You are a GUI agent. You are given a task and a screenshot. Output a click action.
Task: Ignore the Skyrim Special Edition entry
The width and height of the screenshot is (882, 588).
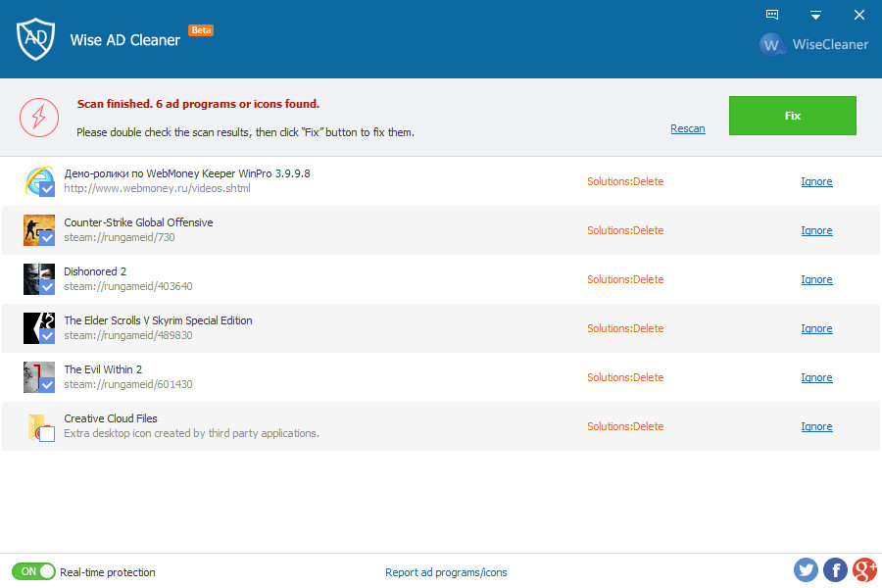click(x=816, y=328)
